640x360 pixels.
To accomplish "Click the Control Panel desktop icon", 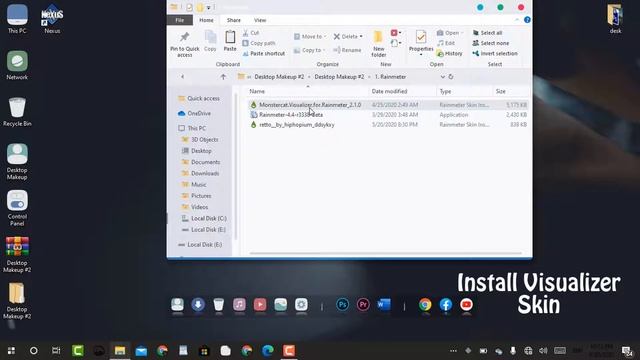I will pos(17,208).
